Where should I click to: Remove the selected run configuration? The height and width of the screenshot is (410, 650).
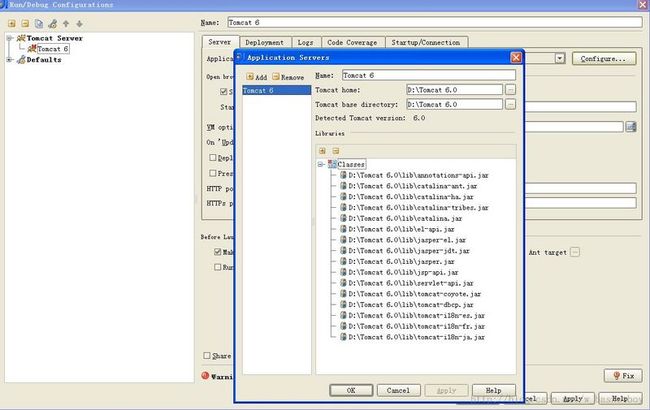point(25,24)
